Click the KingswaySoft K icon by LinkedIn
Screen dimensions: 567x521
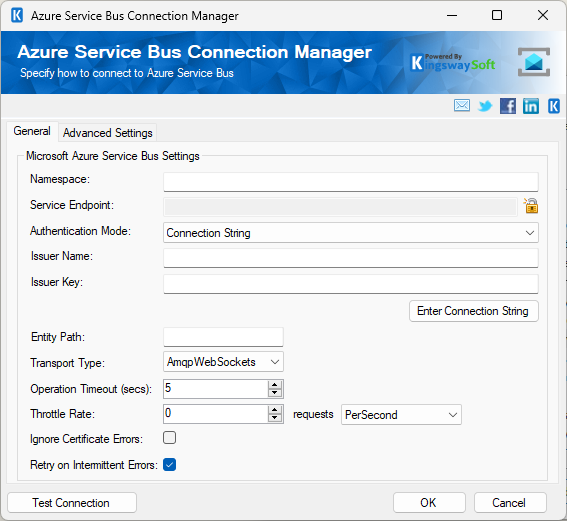pos(554,106)
